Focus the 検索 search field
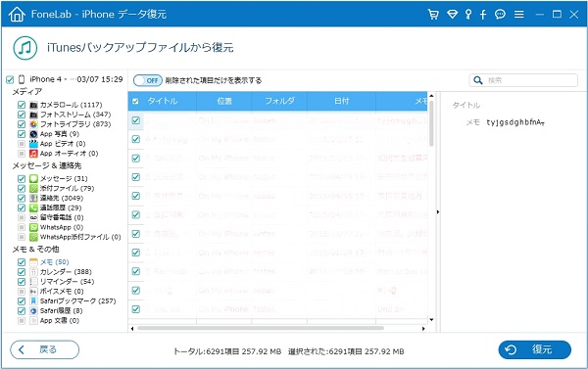Screen dimensions: 588x369 pos(523,80)
